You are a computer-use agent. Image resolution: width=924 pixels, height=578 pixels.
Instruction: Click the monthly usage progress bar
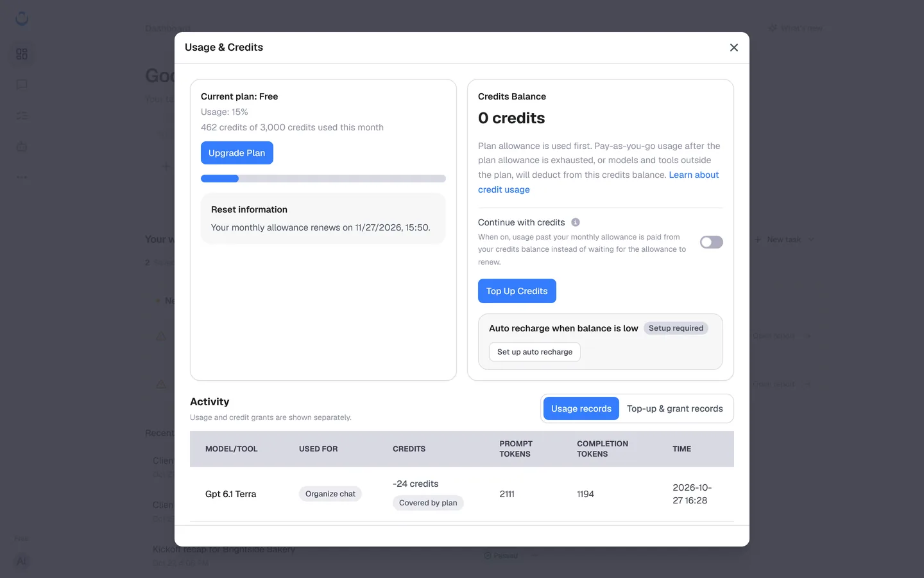323,179
